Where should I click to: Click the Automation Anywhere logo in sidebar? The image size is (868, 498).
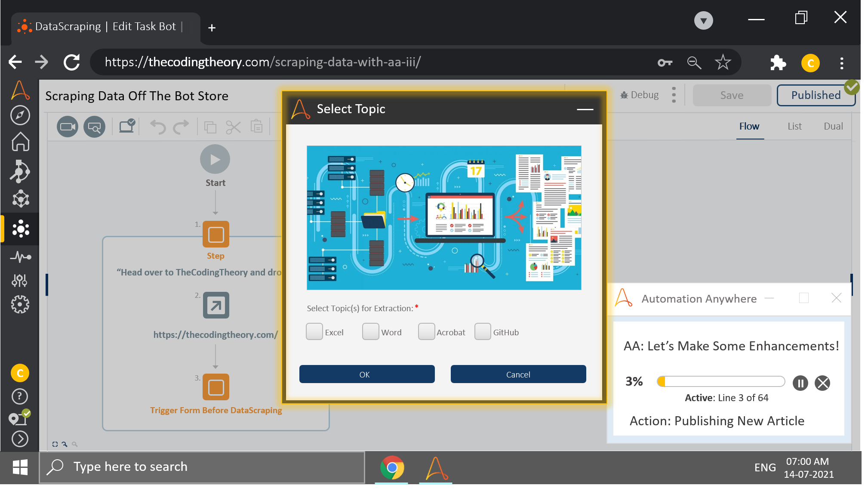pos(20,90)
